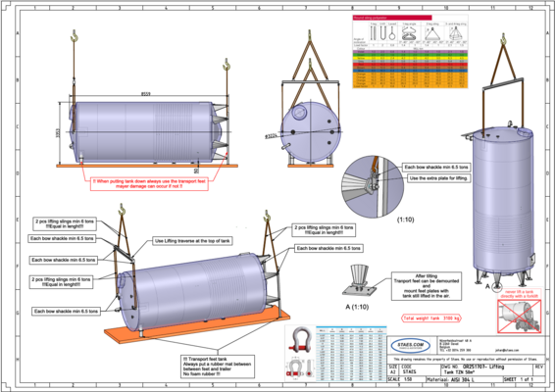Click the '!!! Transport feet tank' rubber mat note

pyautogui.click(x=218, y=367)
